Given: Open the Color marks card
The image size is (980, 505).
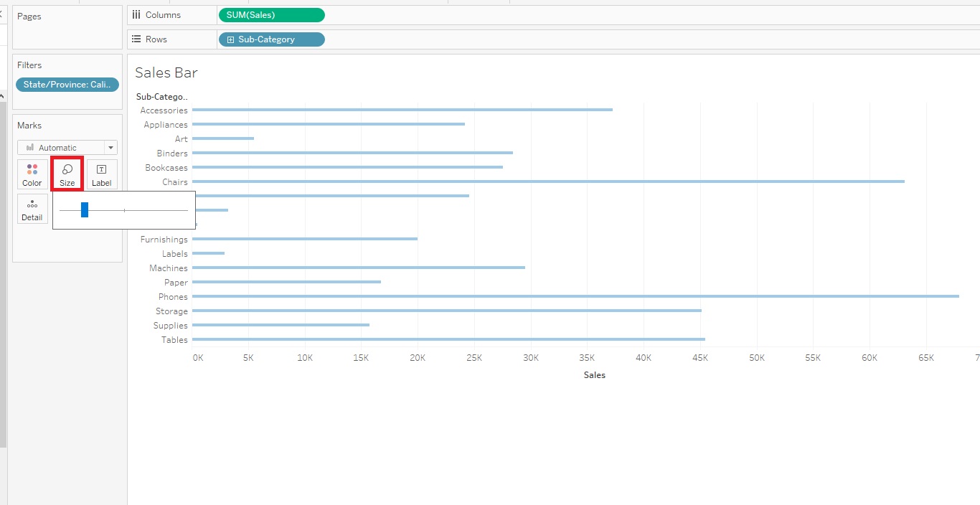Looking at the screenshot, I should tap(32, 174).
